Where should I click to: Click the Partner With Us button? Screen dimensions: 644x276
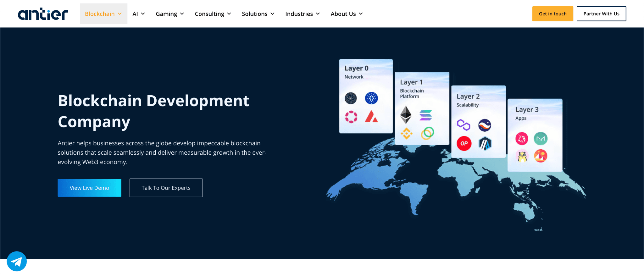tap(602, 14)
